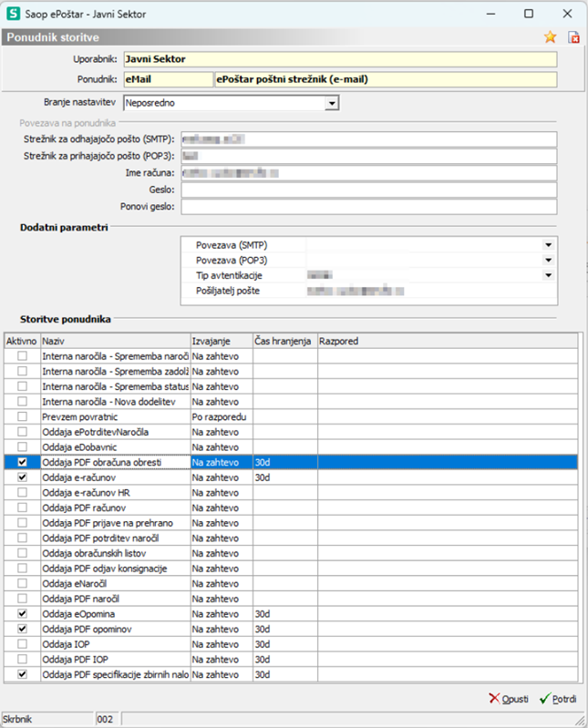Uncheck Oddaja e-računov checkbox
This screenshot has height=728, width=588.
coord(22,477)
